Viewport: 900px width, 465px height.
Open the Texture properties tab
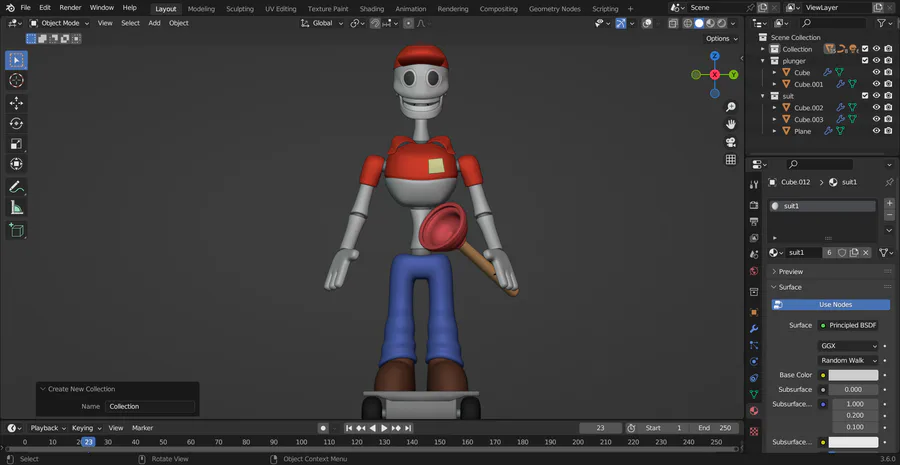pyautogui.click(x=754, y=431)
